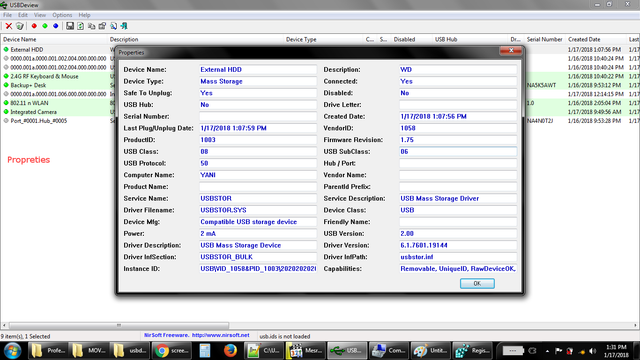Viewport: 640px width, 360px height.
Task: Click the volume speaker tray icon
Action: (x=593, y=351)
